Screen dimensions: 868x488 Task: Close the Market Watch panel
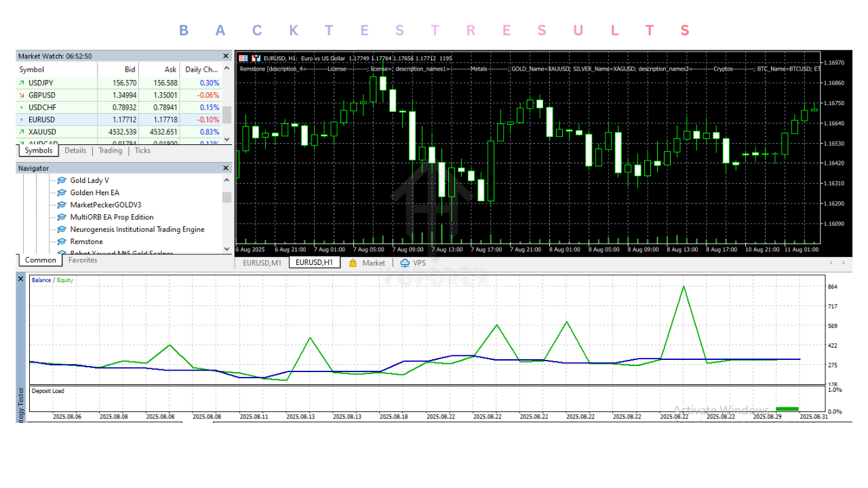tap(226, 56)
